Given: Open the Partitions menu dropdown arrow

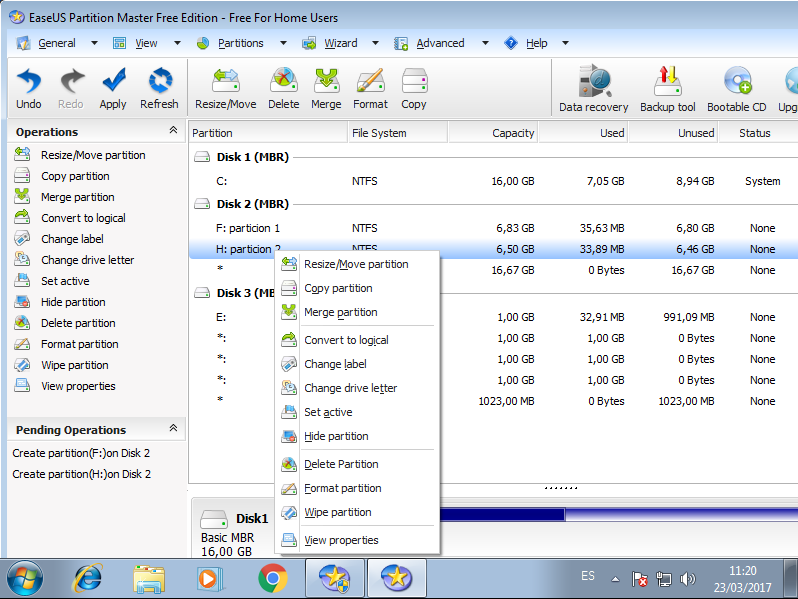Looking at the screenshot, I should (x=283, y=43).
